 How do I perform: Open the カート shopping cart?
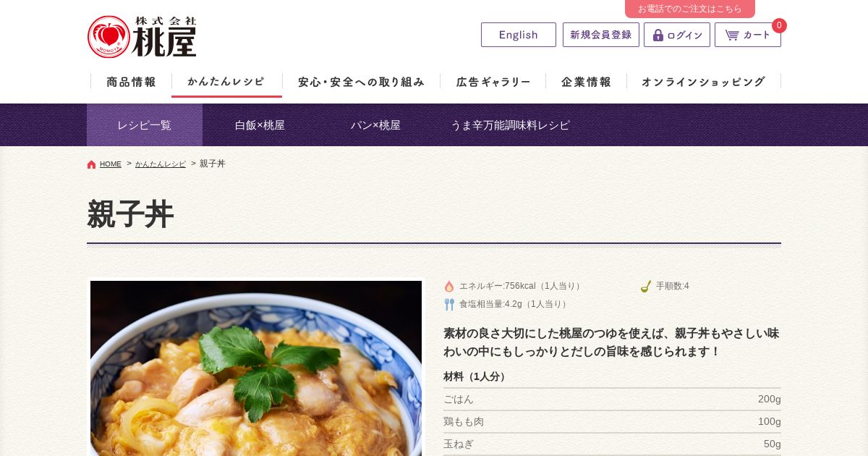coord(748,35)
